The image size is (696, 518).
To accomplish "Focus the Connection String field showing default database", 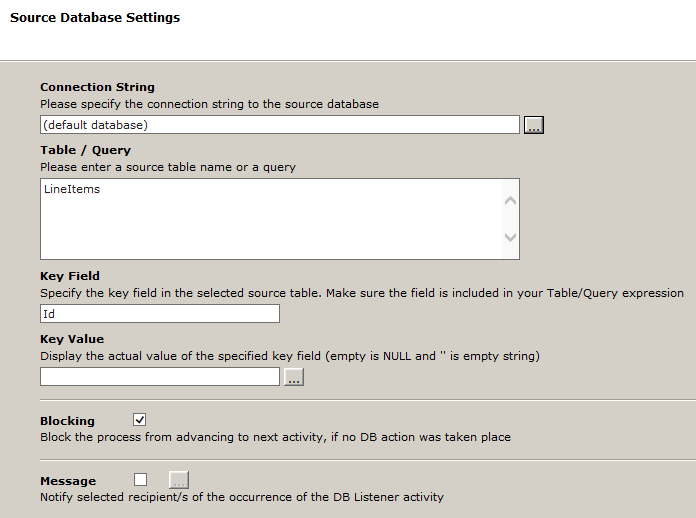I will pyautogui.click(x=279, y=125).
